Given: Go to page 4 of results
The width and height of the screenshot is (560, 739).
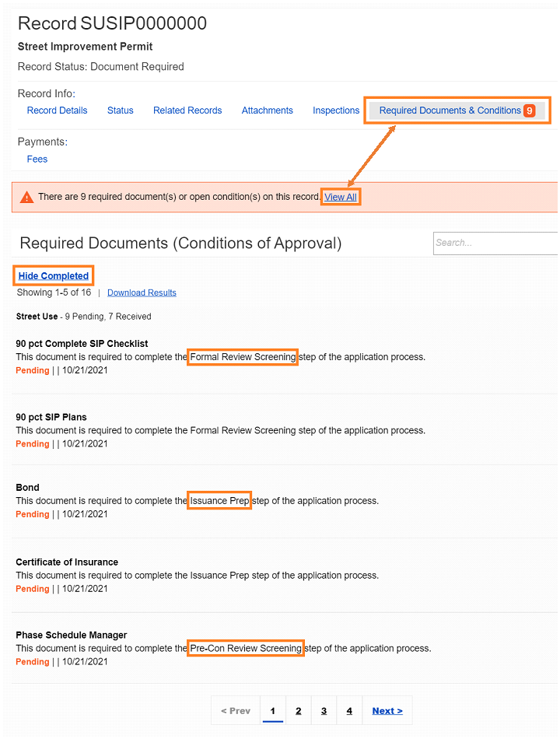Looking at the screenshot, I should 349,710.
